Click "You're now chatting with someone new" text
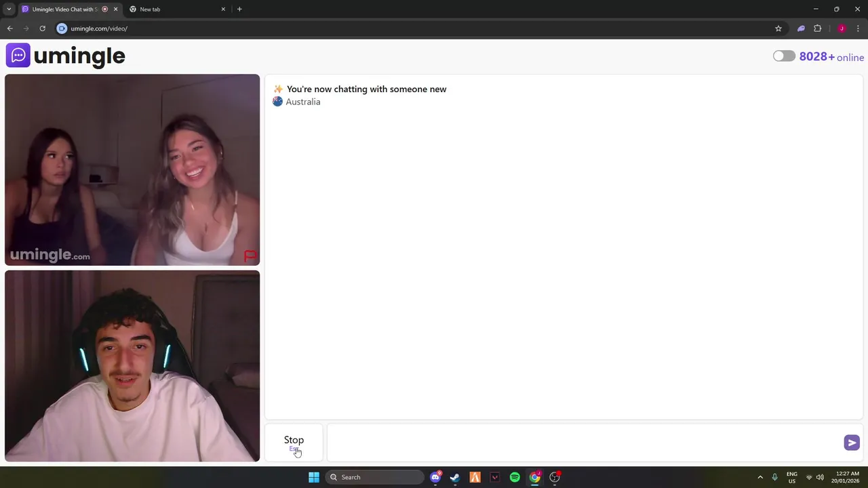The image size is (868, 488). pos(366,89)
